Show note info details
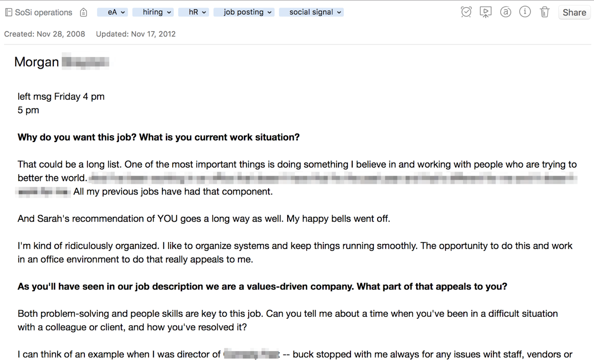594x364 pixels. (x=525, y=12)
